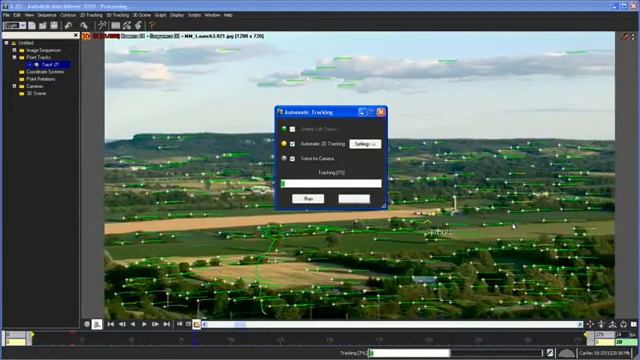Play the sequence backward
The image size is (640, 360).
pyautogui.click(x=133, y=324)
